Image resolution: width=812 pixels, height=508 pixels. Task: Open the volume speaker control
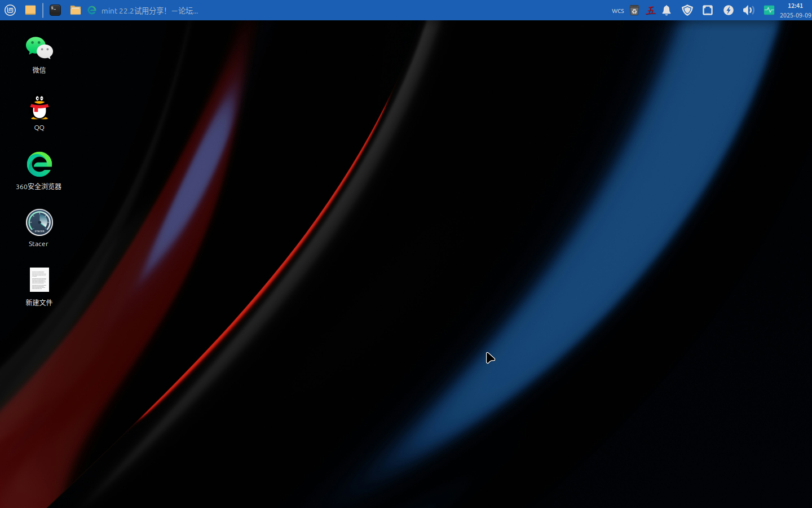pyautogui.click(x=748, y=10)
